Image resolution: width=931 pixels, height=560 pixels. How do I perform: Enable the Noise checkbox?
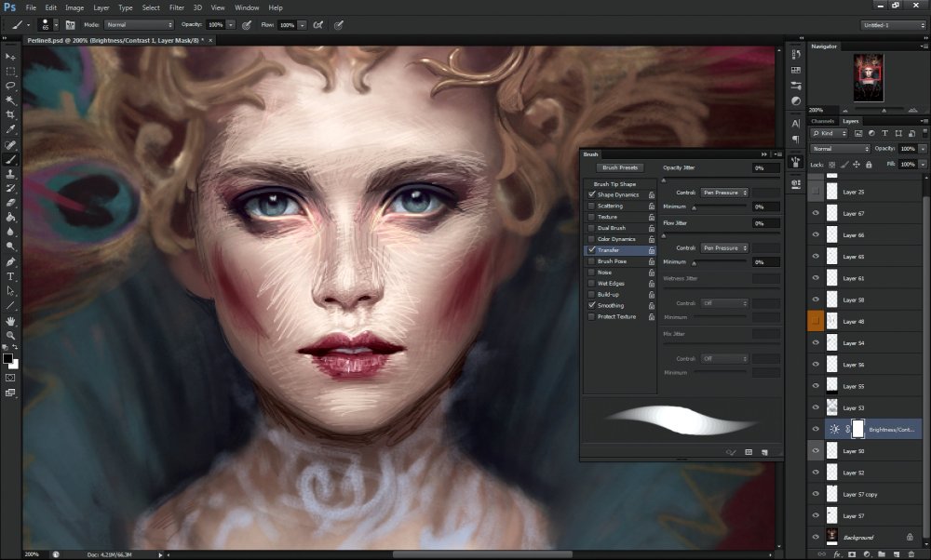[591, 273]
